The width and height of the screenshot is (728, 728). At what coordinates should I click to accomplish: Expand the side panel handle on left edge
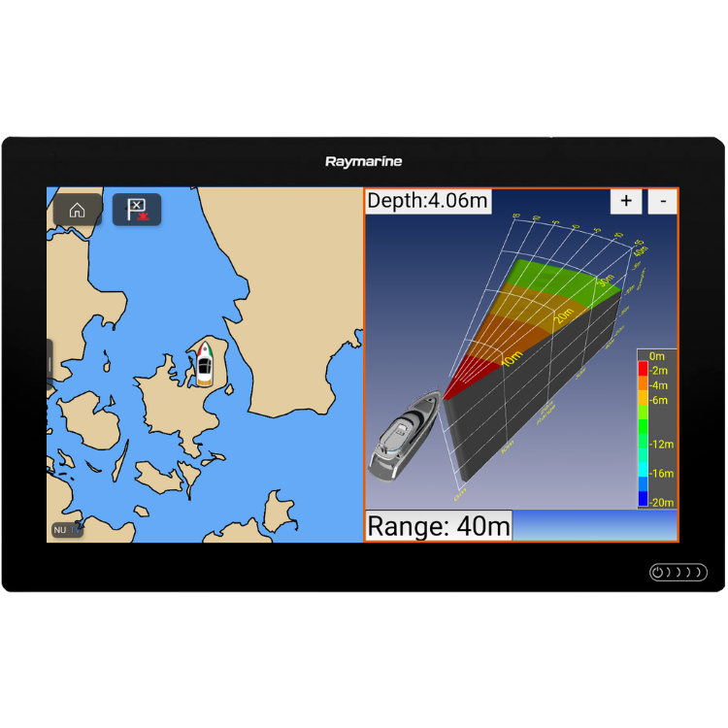[x=50, y=363]
